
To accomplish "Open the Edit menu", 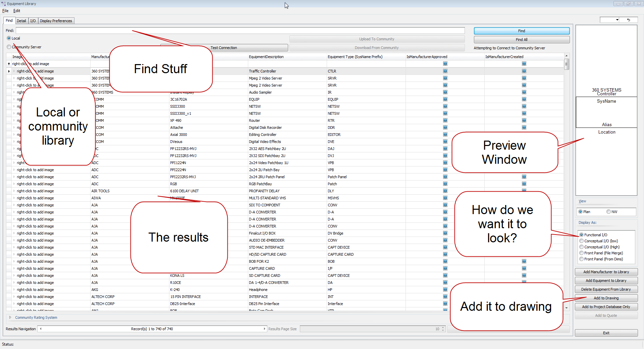I will (x=17, y=11).
